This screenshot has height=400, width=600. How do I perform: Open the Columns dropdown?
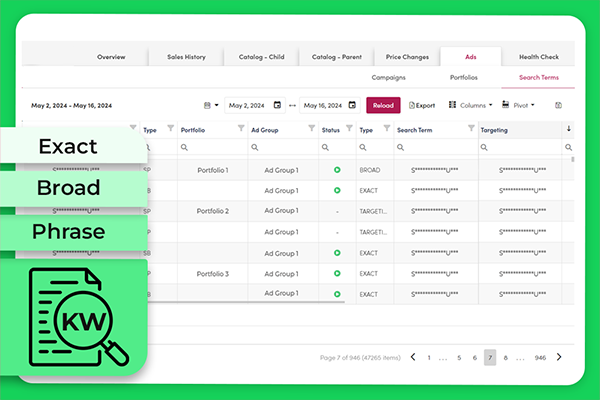click(470, 105)
